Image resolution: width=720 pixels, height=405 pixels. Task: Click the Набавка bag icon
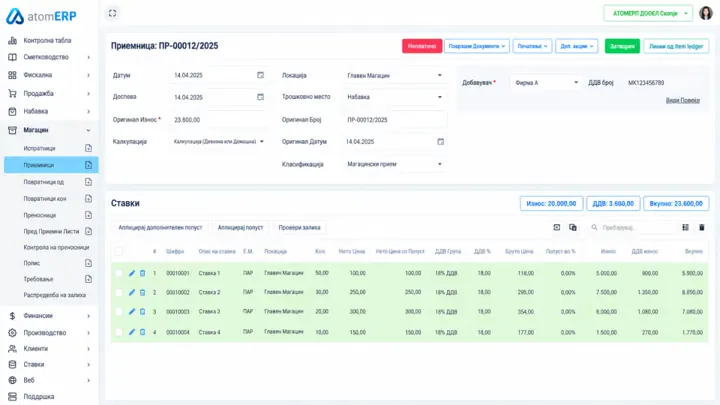click(x=12, y=111)
